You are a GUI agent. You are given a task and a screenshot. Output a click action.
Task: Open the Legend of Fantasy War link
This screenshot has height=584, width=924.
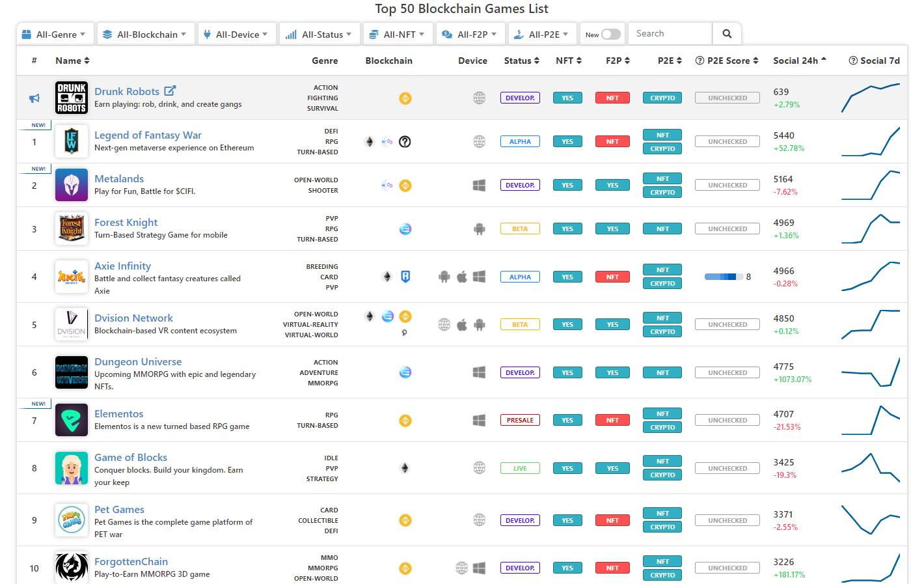coord(148,135)
